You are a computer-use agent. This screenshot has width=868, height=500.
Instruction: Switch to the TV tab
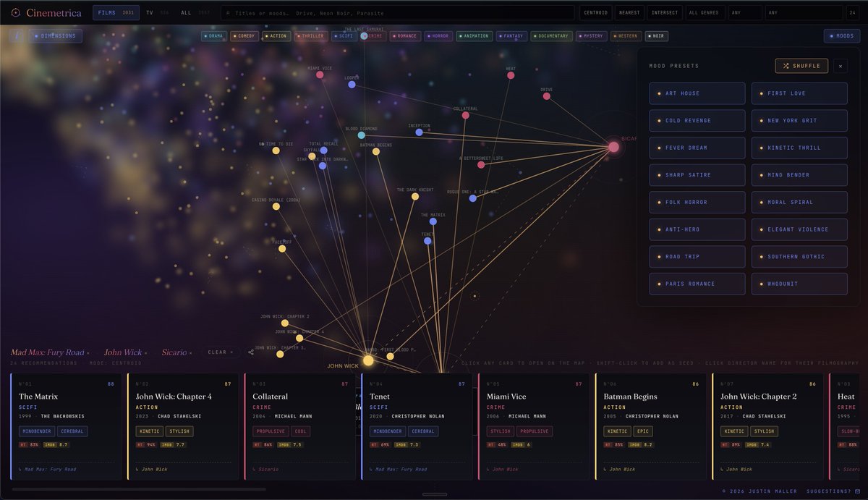click(158, 12)
